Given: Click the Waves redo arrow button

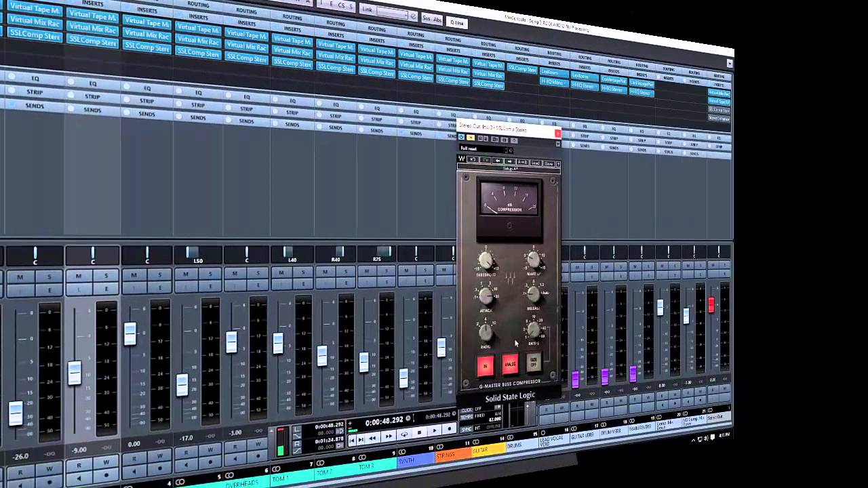Looking at the screenshot, I should 485,160.
